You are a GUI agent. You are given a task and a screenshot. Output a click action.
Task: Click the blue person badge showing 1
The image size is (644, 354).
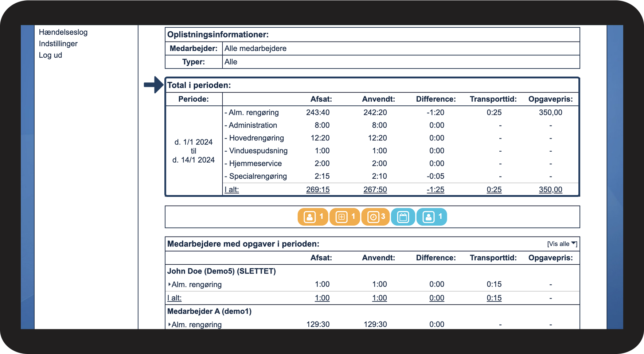coord(432,217)
